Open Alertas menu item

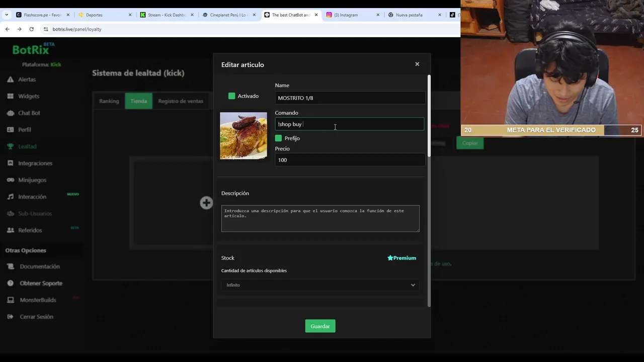[x=27, y=79]
